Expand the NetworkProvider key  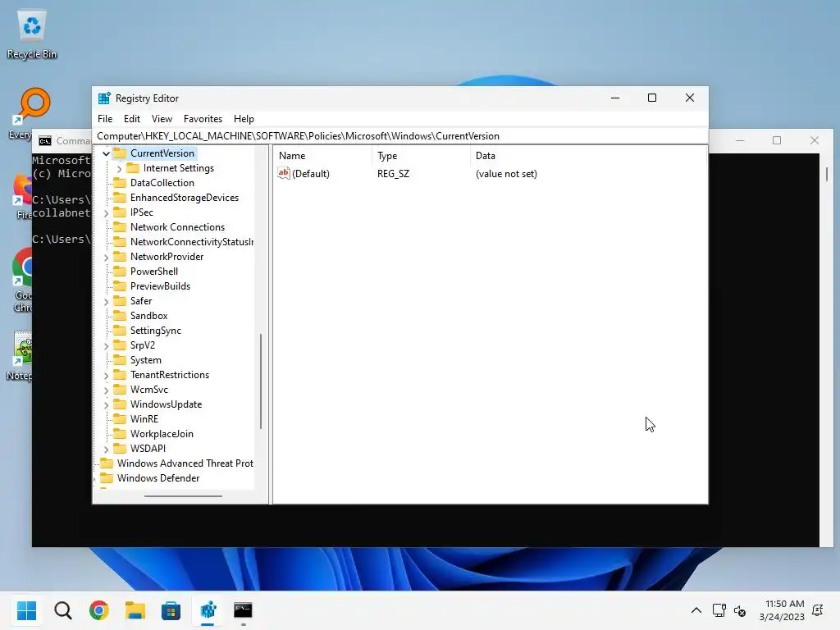click(106, 258)
